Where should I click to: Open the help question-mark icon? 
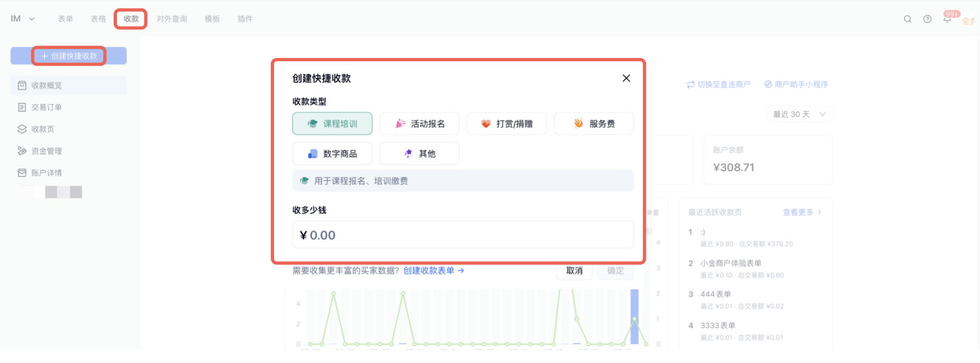[927, 19]
